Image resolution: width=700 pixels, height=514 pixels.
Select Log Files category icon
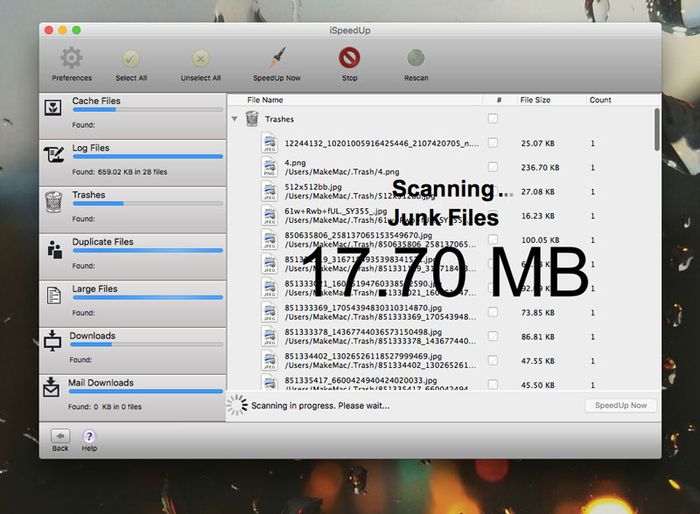(x=54, y=155)
